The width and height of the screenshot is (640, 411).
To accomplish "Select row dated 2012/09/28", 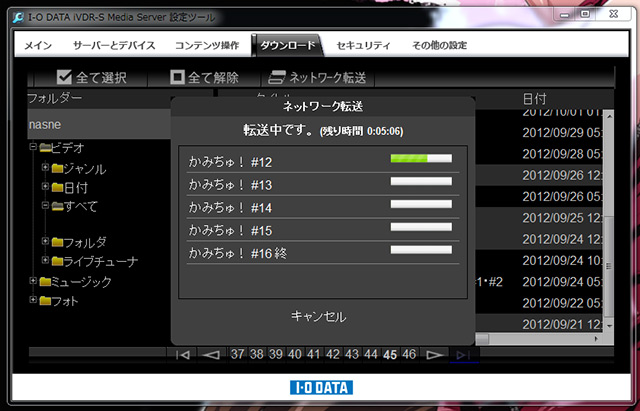I will click(561, 154).
